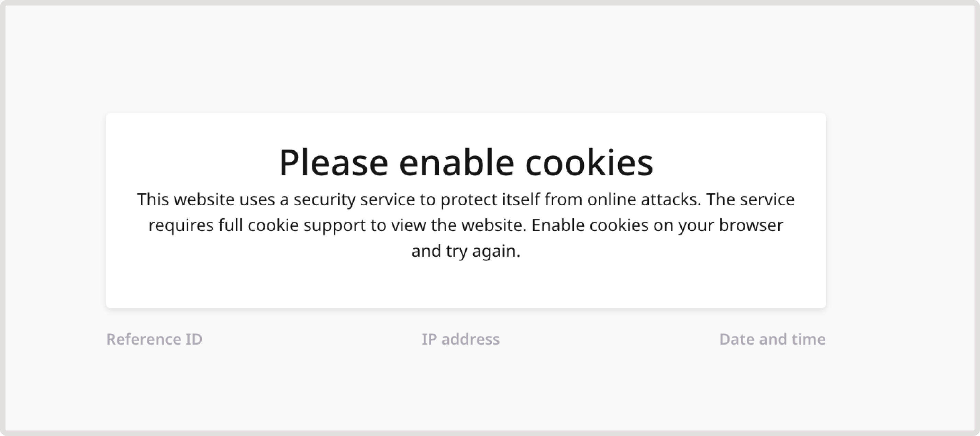980x436 pixels.
Task: Click the phrase "online attacks" in the message
Action: pos(643,199)
